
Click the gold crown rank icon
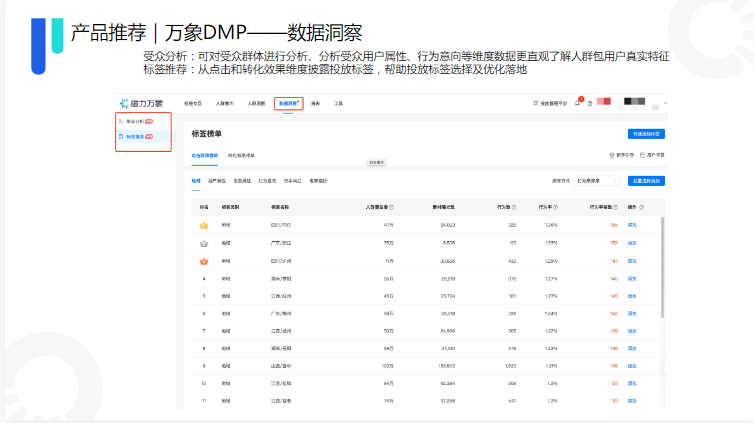204,225
